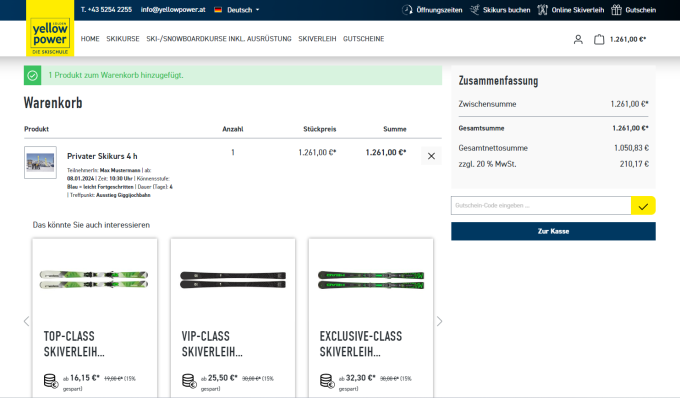Click the Zur Kasse checkout button
Viewport: 680px width, 398px height.
(553, 231)
